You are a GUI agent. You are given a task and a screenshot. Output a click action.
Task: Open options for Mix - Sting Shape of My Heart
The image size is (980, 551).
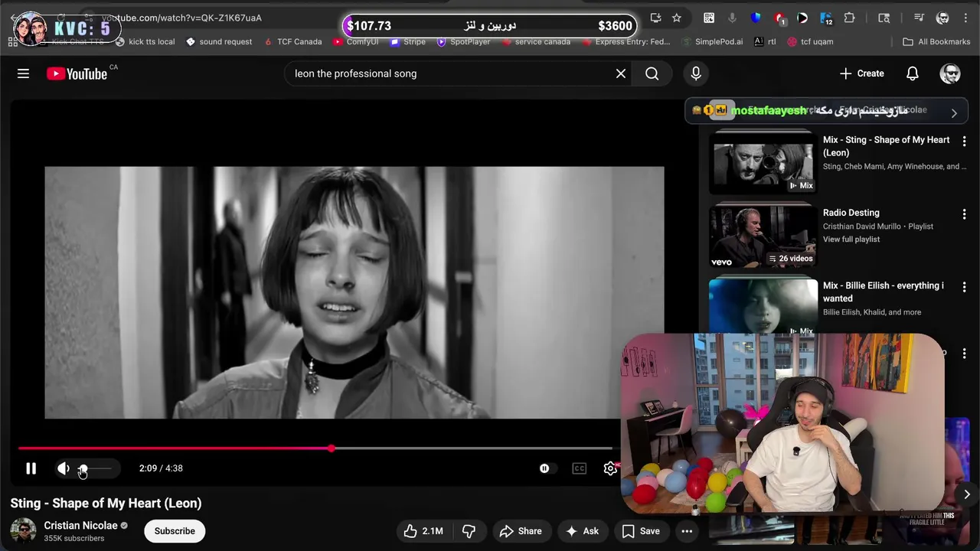964,141
